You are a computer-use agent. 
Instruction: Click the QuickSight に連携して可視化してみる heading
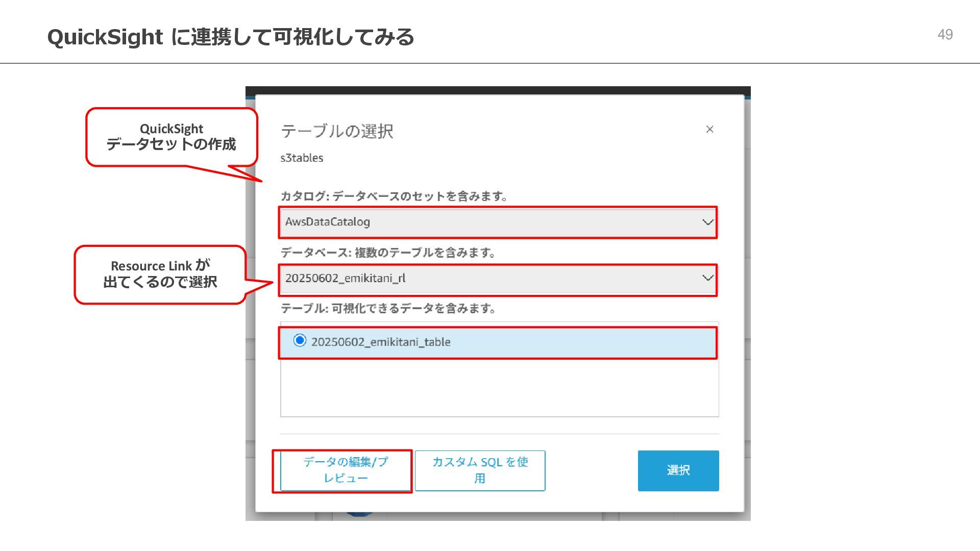(x=231, y=37)
